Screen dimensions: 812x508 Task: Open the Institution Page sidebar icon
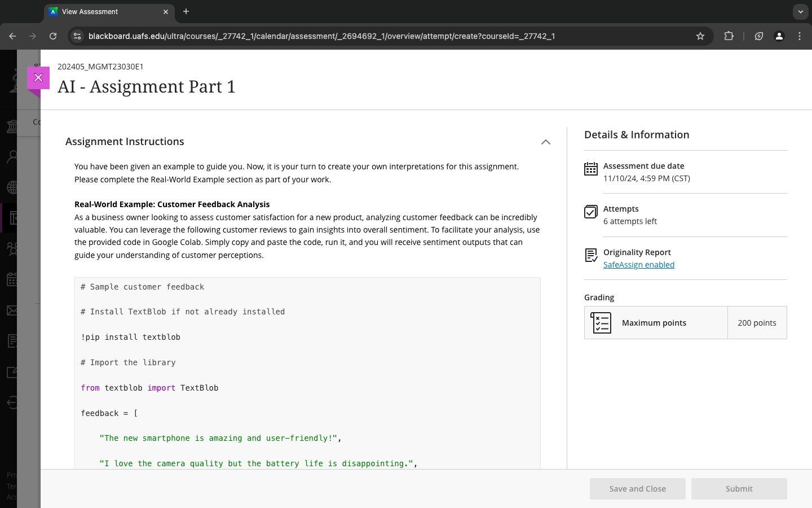coord(12,126)
